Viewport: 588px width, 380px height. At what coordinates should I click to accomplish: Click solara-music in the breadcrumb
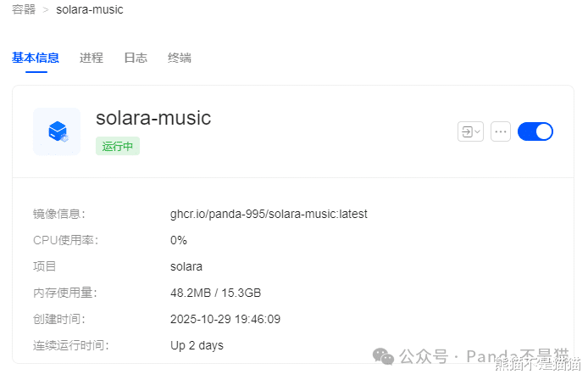pos(90,10)
